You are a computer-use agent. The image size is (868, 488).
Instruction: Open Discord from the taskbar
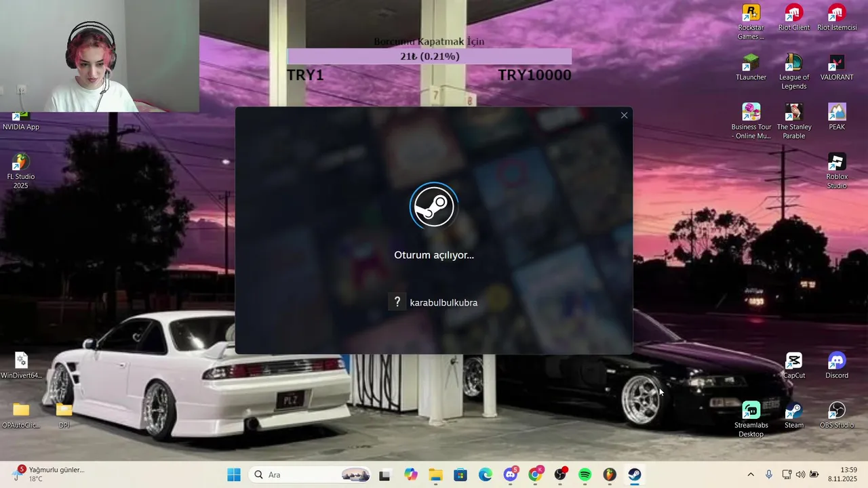pyautogui.click(x=511, y=474)
